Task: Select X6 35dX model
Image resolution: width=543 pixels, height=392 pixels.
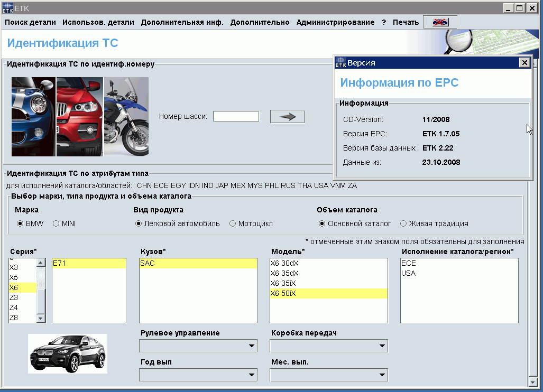Action: [x=329, y=273]
